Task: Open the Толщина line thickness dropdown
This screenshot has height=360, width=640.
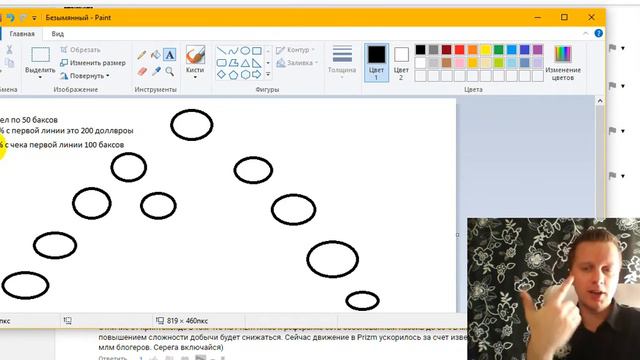Action: (x=342, y=62)
